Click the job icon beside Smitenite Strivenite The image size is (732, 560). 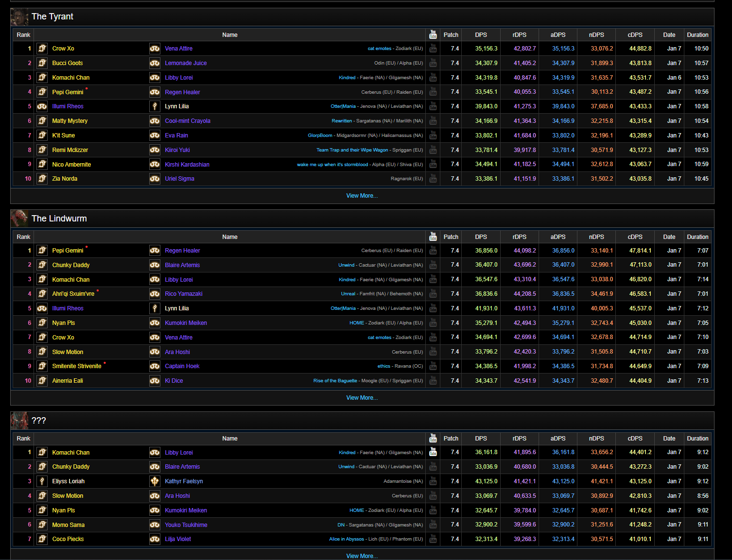pos(42,366)
